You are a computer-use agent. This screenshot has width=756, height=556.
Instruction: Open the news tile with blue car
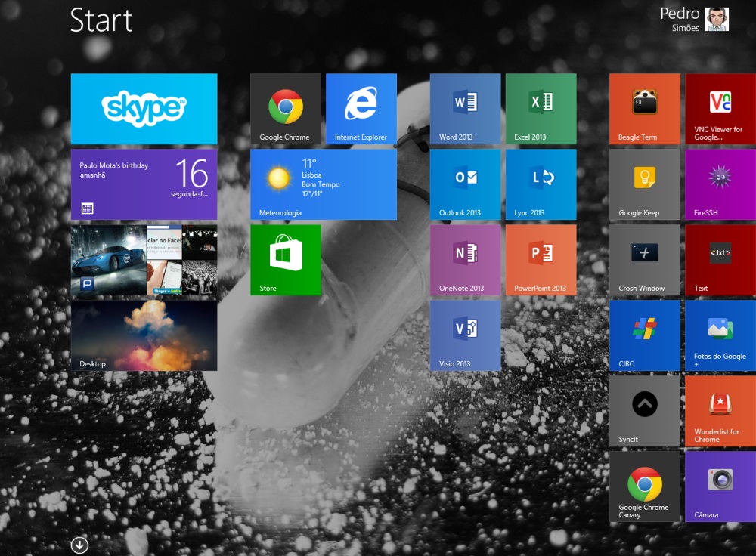144,260
